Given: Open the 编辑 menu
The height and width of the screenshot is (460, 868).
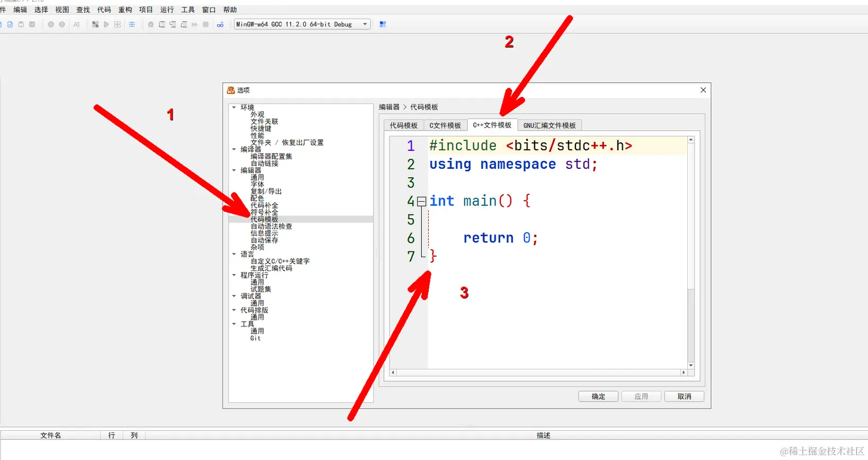Looking at the screenshot, I should (x=20, y=10).
